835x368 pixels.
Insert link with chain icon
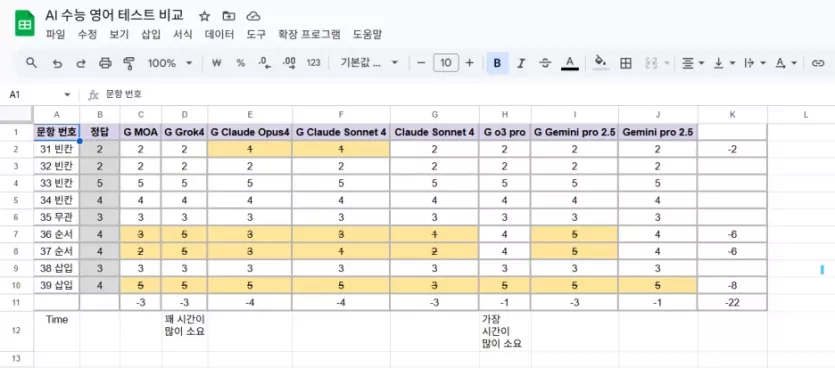pyautogui.click(x=817, y=63)
